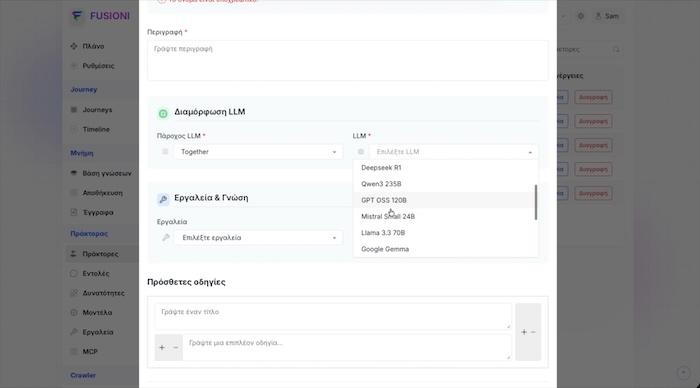Screen dimensions: 700x388
Task: Click the sidebar Εργαλεία wrench icon
Action: tap(74, 332)
